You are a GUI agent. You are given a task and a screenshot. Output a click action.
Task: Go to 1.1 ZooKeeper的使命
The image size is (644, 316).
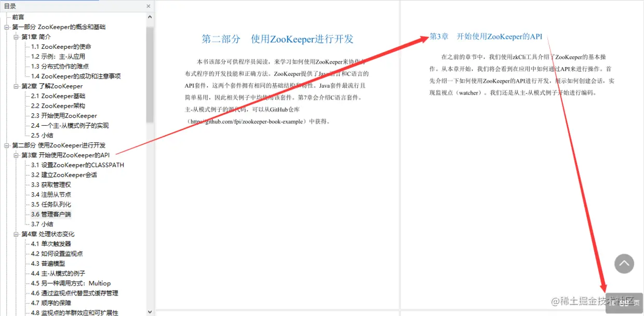tap(61, 47)
